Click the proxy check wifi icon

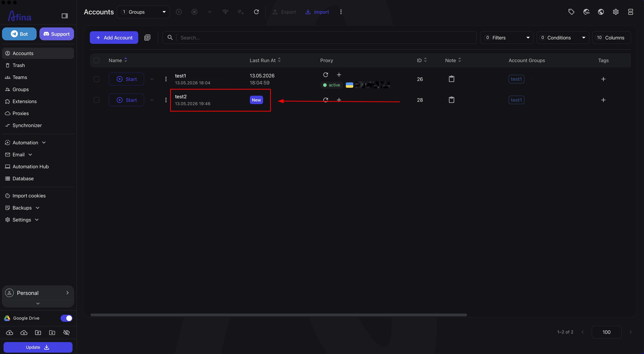pyautogui.click(x=225, y=12)
